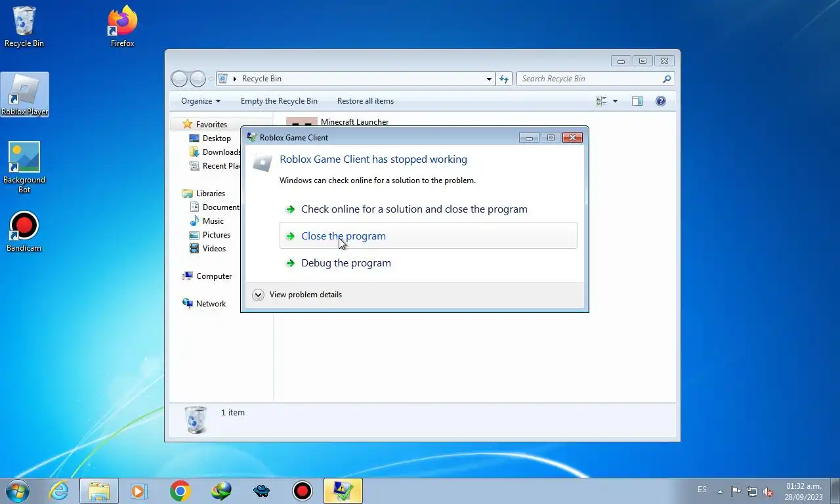
Task: Click Recycle Bin in the address path
Action: pos(261,79)
